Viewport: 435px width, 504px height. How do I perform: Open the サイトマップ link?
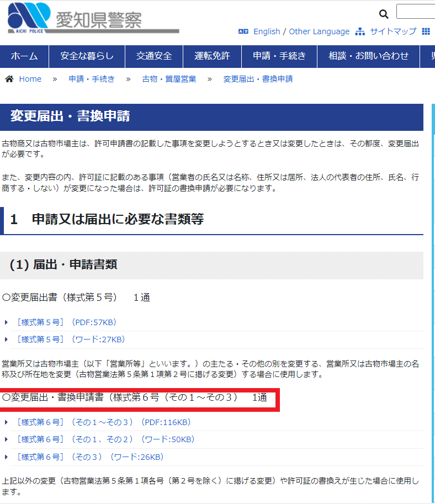(393, 31)
